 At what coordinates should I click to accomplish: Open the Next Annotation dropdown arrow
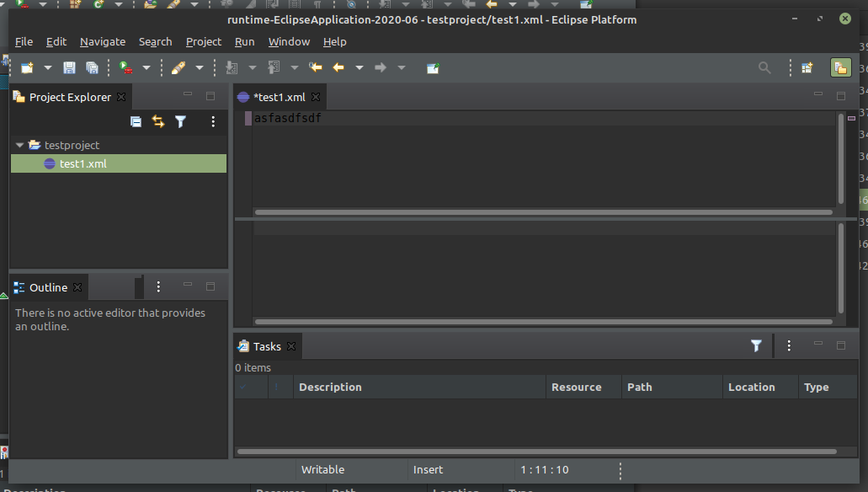pos(252,67)
